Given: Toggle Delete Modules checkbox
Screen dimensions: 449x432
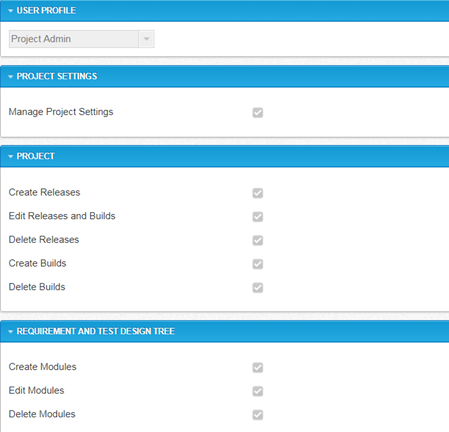Looking at the screenshot, I should click(258, 415).
